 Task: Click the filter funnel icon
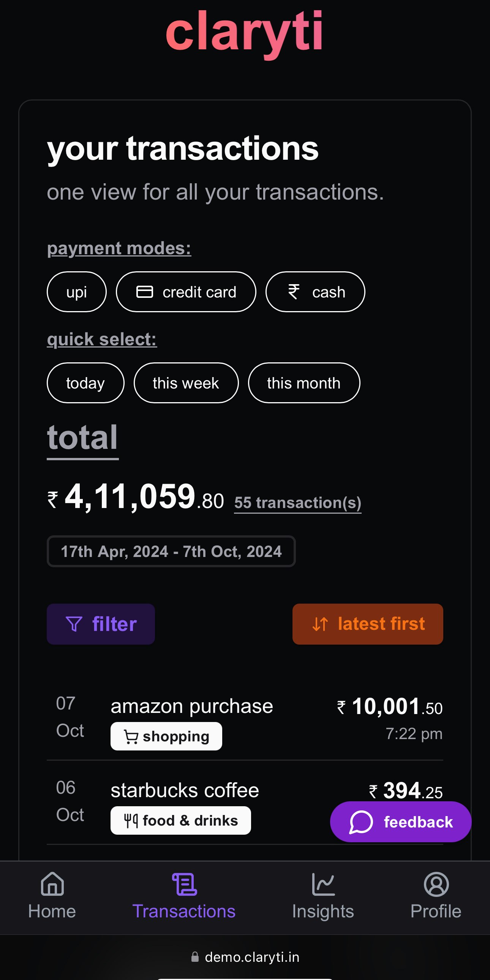pos(74,624)
